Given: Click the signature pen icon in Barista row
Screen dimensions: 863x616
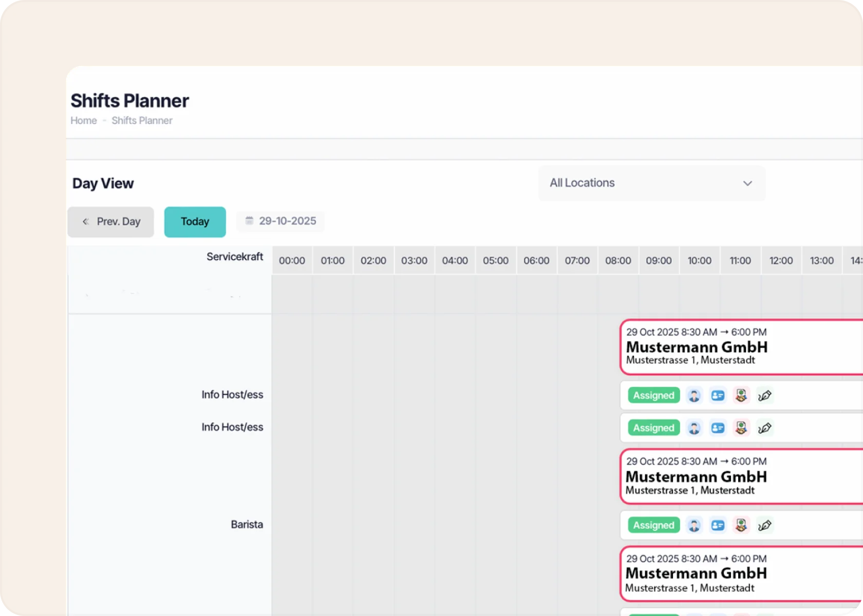Looking at the screenshot, I should point(765,525).
